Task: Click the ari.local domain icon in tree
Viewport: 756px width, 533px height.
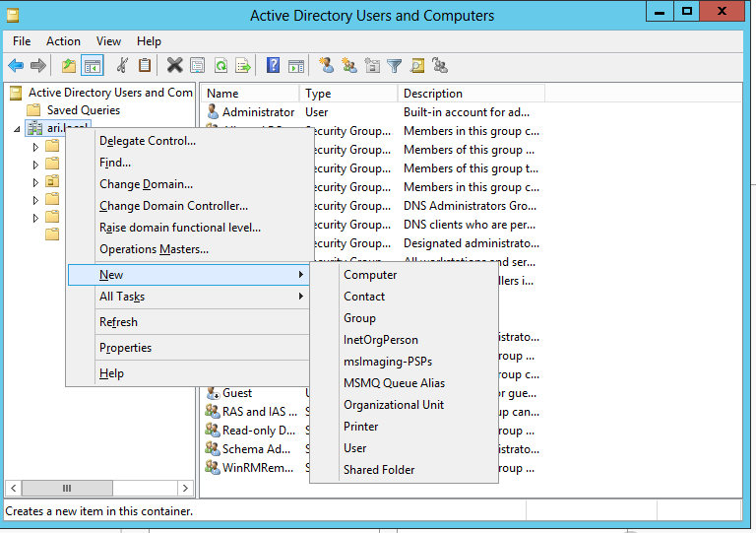Action: [x=34, y=128]
